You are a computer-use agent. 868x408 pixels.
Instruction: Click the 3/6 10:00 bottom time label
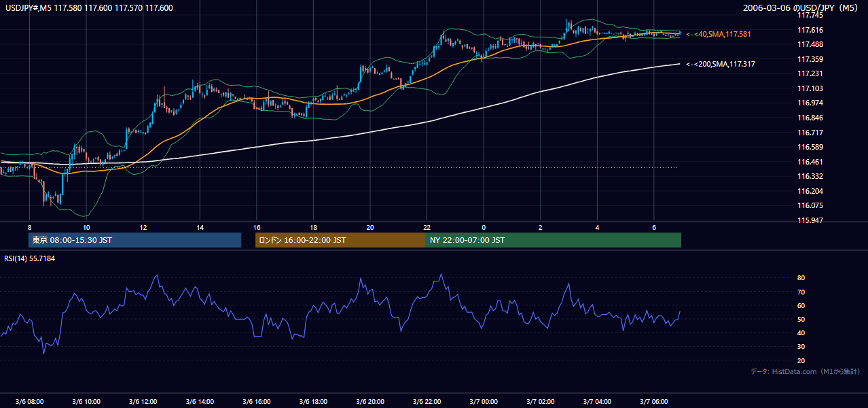tap(86, 402)
